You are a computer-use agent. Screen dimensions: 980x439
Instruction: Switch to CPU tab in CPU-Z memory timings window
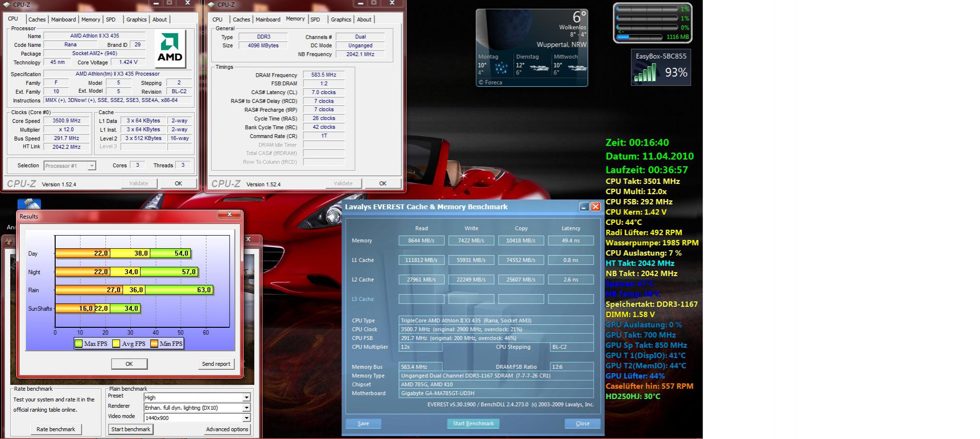[x=217, y=20]
